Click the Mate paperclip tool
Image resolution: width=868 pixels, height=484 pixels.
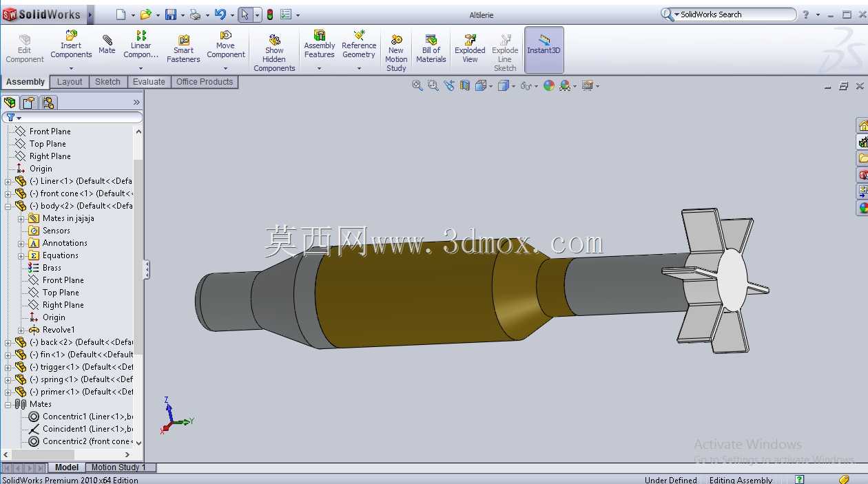[107, 45]
